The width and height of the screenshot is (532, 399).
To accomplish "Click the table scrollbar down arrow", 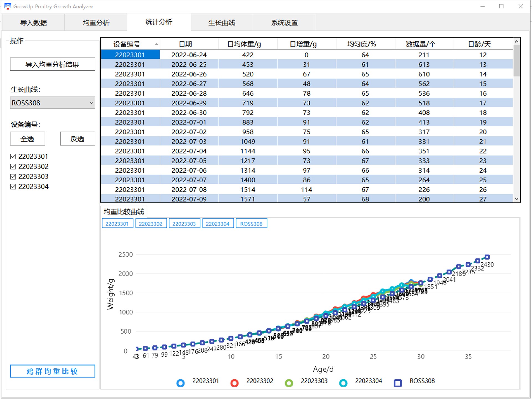I will [516, 199].
